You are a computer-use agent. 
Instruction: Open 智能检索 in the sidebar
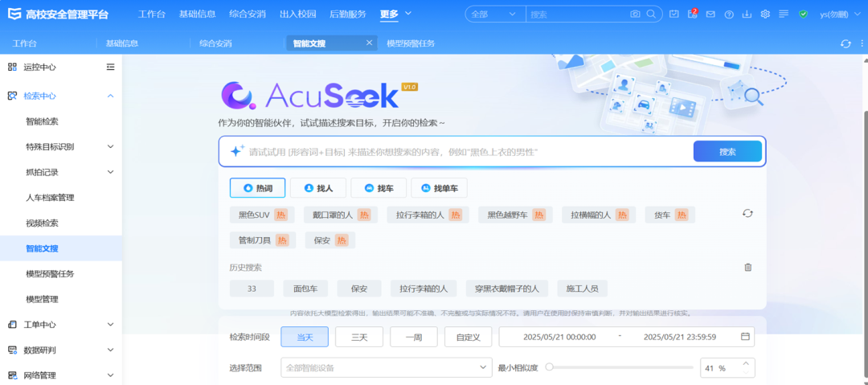(42, 121)
